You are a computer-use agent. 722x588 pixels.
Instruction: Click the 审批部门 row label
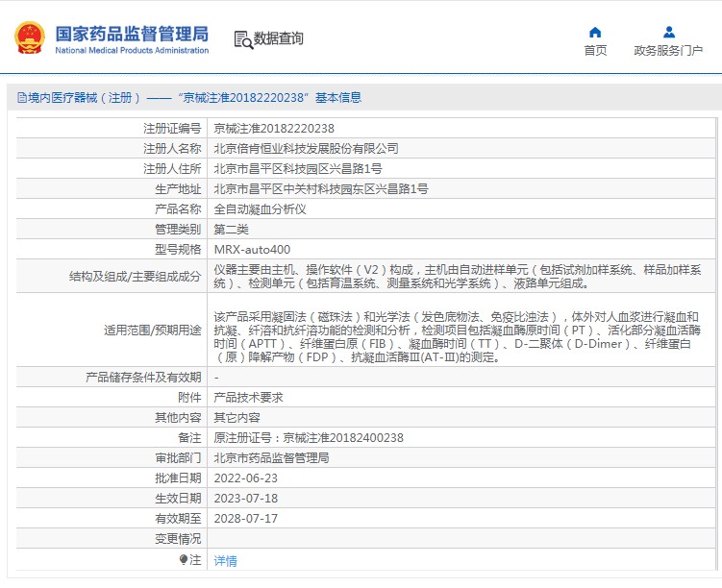tap(178, 458)
